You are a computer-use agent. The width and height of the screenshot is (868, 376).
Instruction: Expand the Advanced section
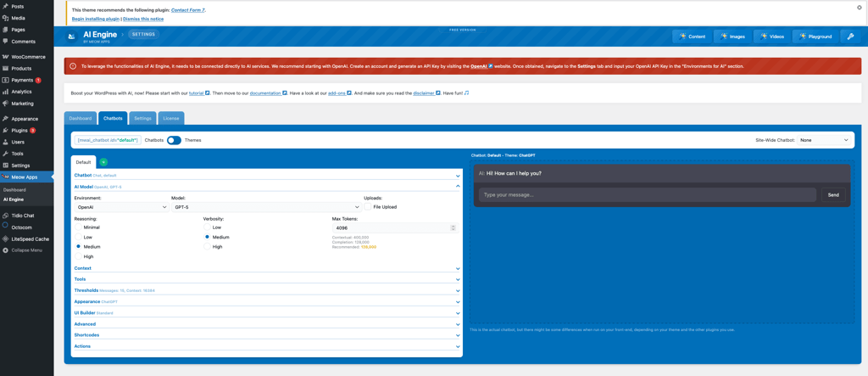click(x=267, y=324)
